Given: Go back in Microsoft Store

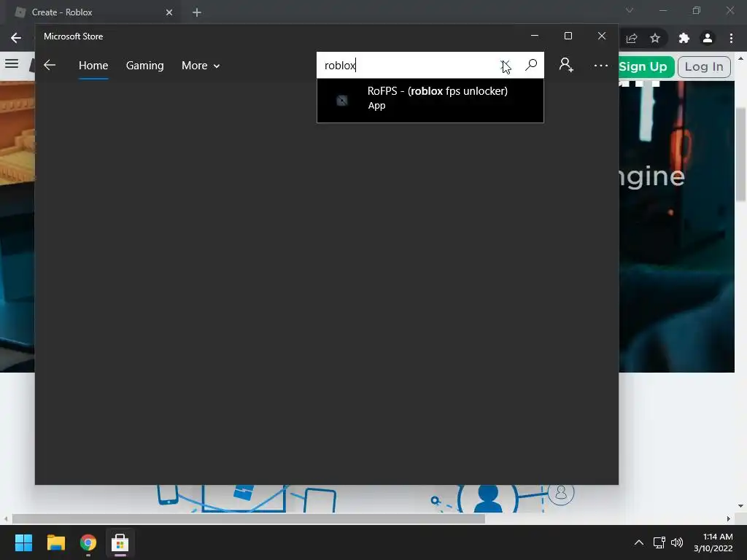Looking at the screenshot, I should click(50, 65).
